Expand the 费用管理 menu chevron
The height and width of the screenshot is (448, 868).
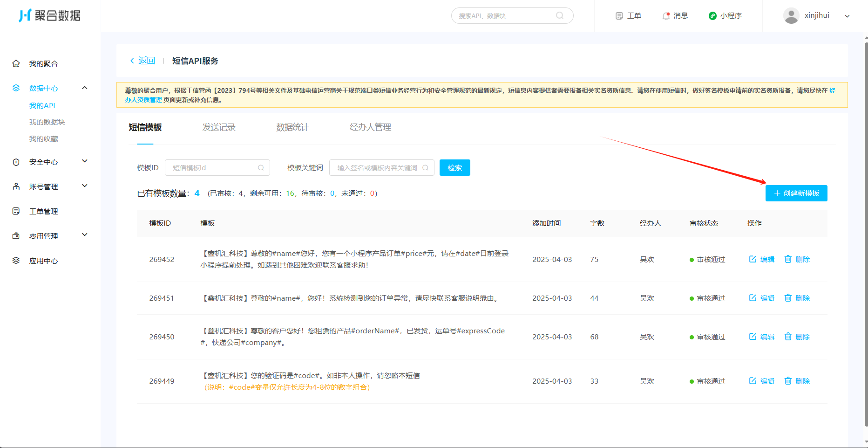pyautogui.click(x=85, y=234)
